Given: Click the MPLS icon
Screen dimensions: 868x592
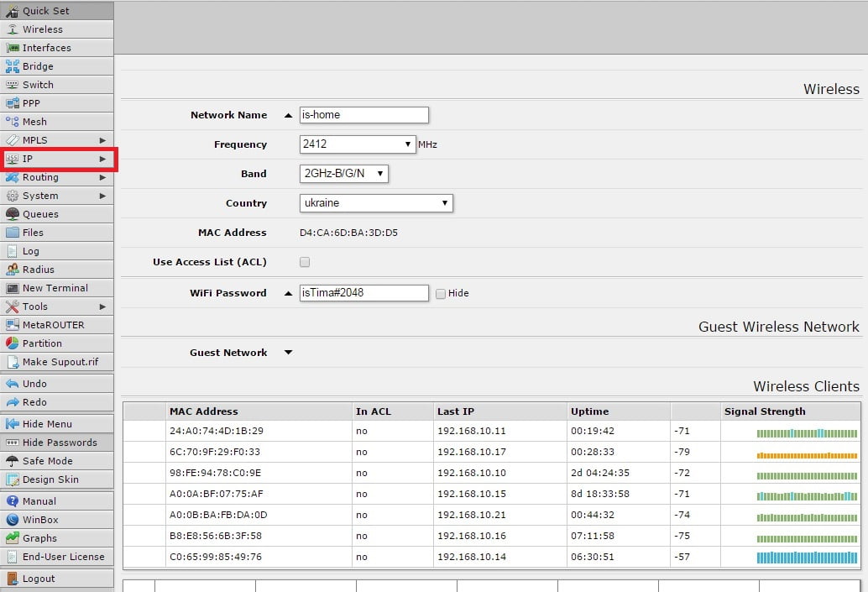Looking at the screenshot, I should click(x=13, y=140).
